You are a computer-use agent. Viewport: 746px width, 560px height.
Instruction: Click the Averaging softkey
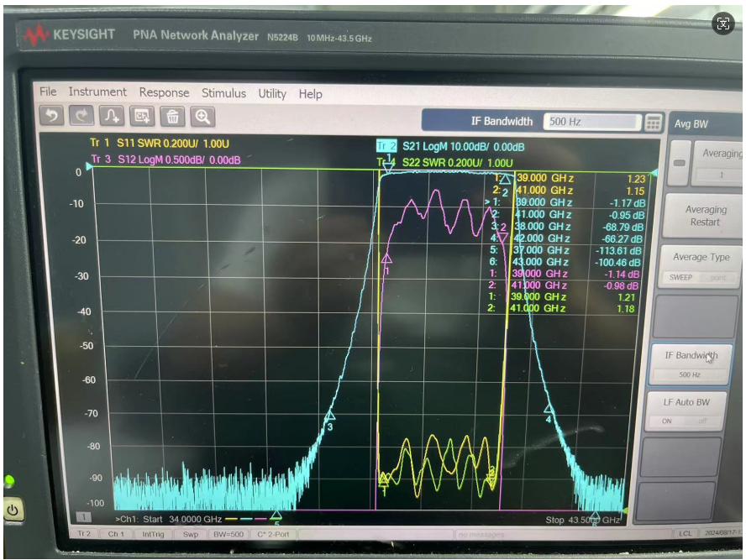tap(717, 163)
